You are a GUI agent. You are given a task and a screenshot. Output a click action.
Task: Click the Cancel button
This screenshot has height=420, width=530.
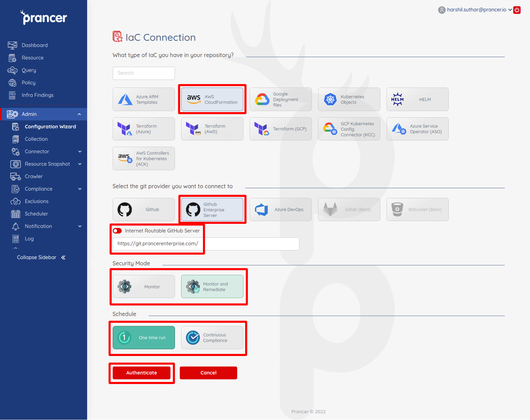(x=208, y=373)
